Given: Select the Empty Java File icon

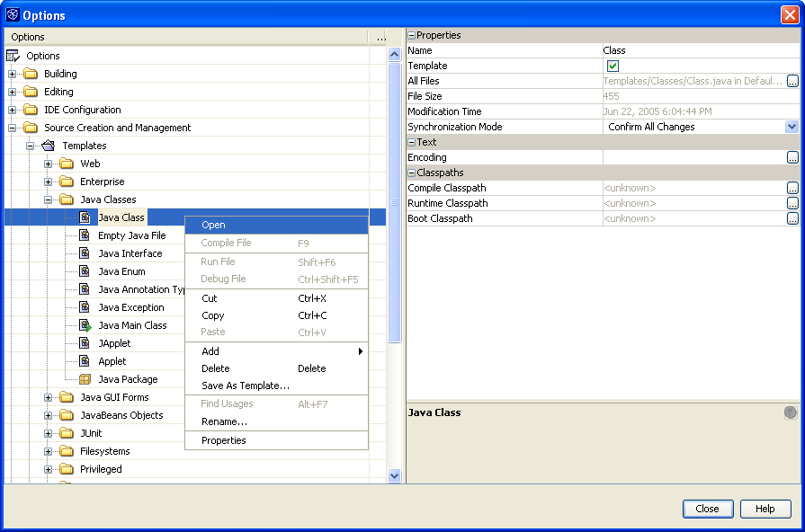Looking at the screenshot, I should click(85, 235).
